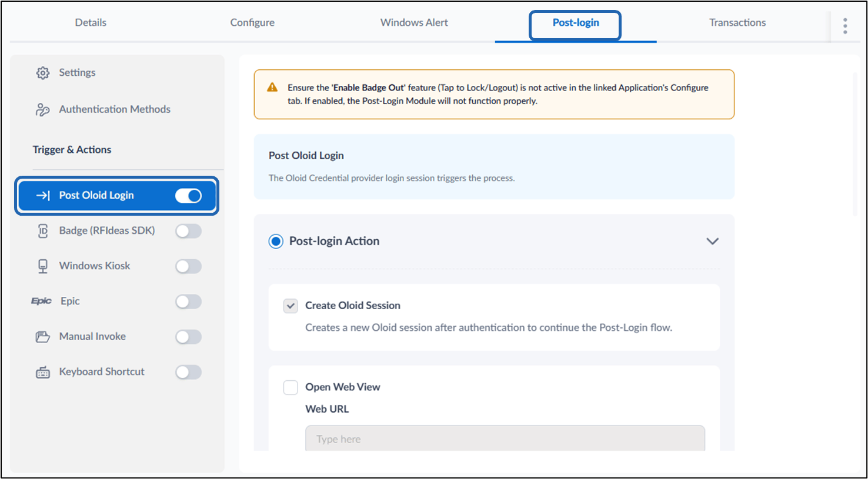Click the Windows Kiosk monitor icon
The width and height of the screenshot is (868, 479).
pos(43,266)
